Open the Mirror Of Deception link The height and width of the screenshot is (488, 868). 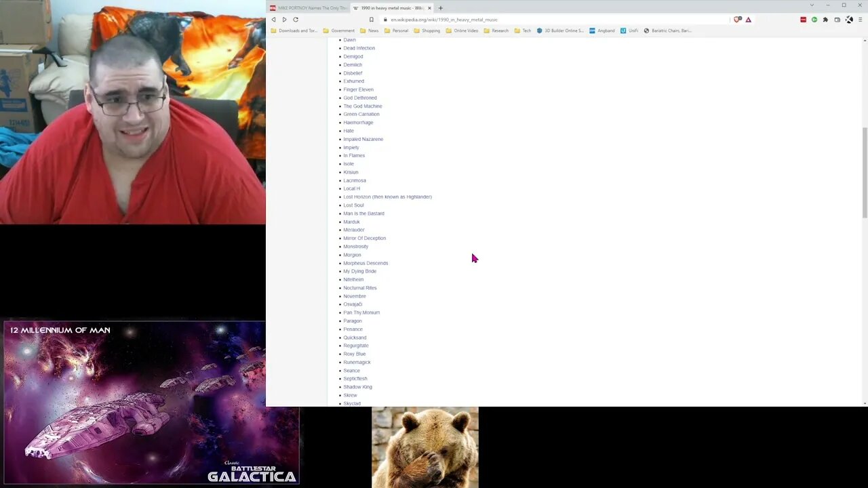(364, 238)
